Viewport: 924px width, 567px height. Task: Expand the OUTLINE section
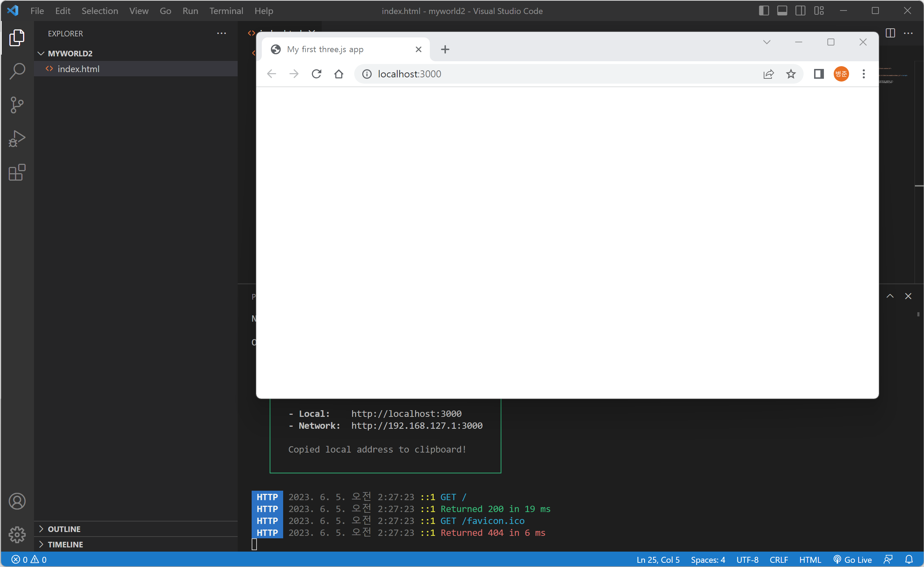click(64, 529)
